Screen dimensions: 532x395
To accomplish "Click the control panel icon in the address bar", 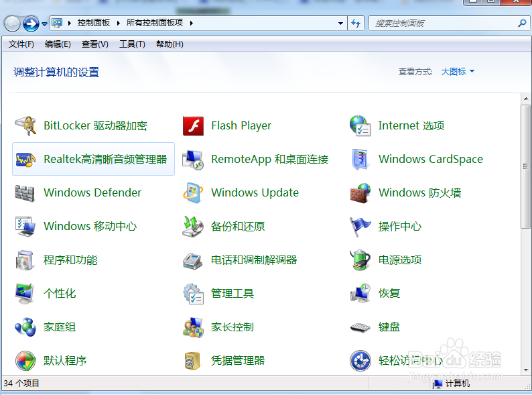I will [57, 23].
